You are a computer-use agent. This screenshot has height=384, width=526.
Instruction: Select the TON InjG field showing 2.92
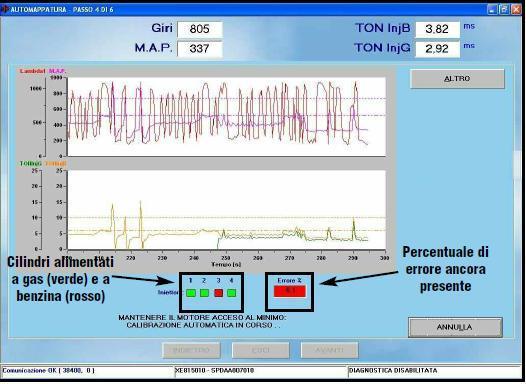437,49
